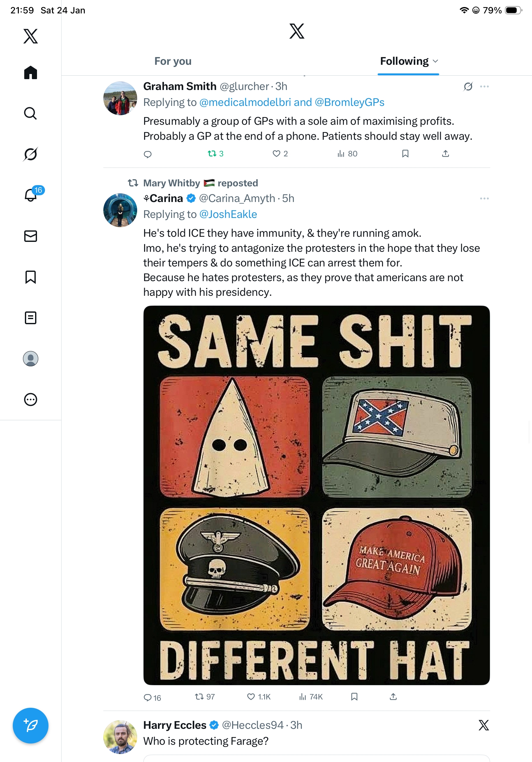Open Messages envelope icon
The width and height of the screenshot is (532, 762).
pyautogui.click(x=30, y=236)
